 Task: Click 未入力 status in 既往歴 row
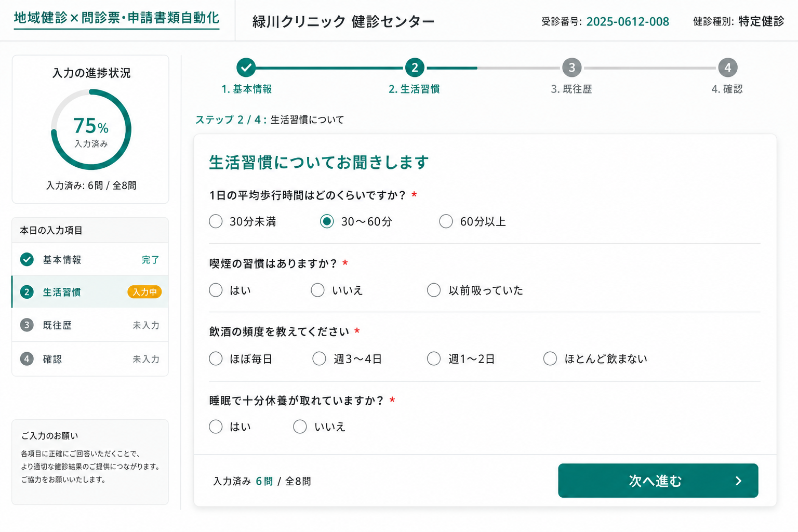(146, 325)
